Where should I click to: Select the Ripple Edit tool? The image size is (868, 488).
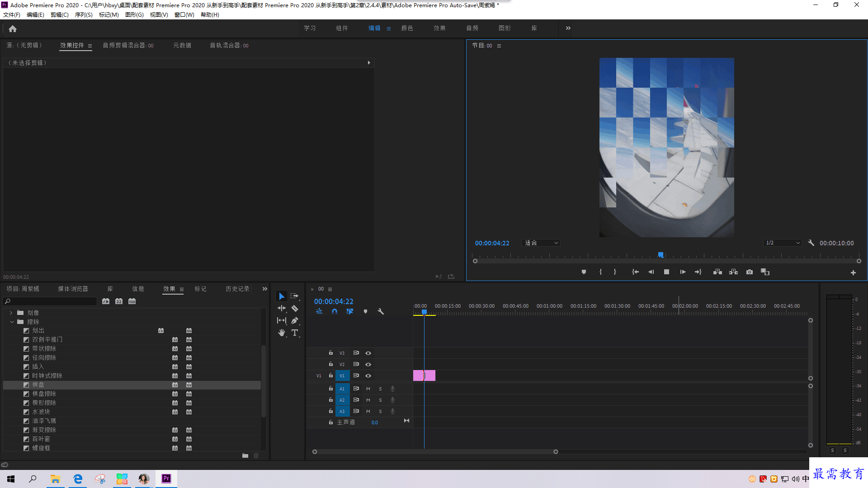click(x=282, y=309)
